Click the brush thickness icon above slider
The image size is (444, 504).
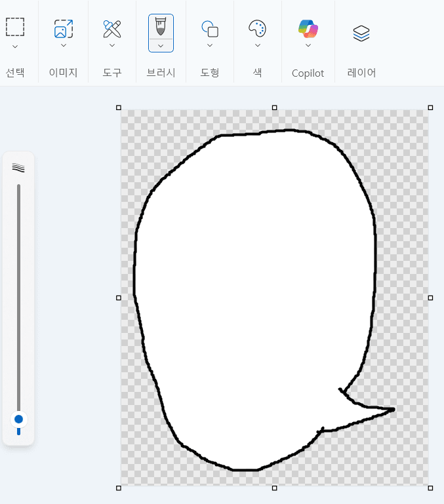[x=18, y=168]
